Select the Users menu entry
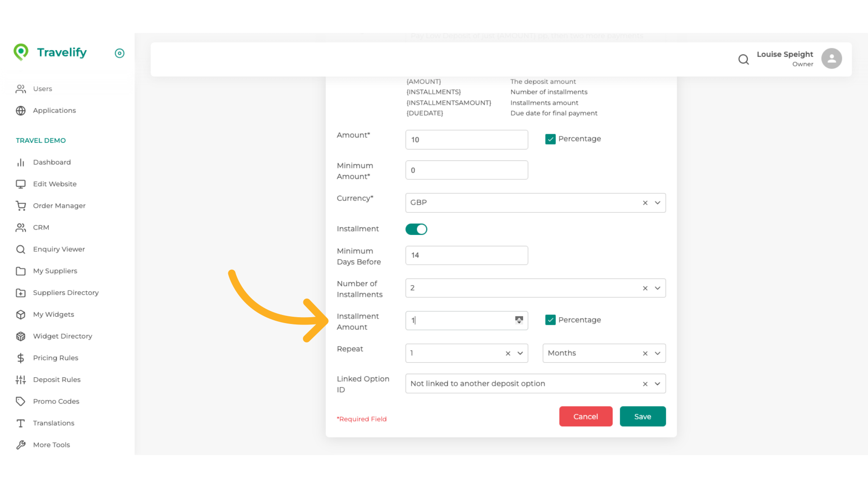The width and height of the screenshot is (868, 488). pos(42,89)
